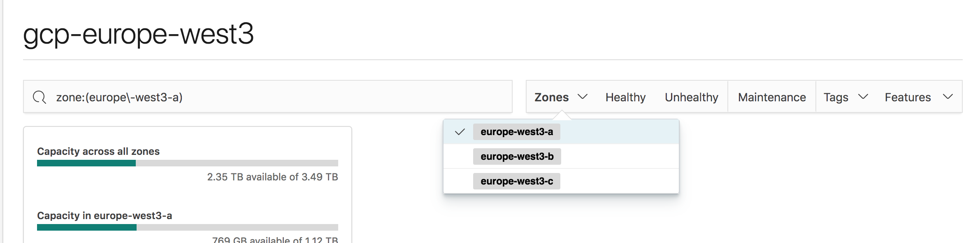
Task: Enable the Maintenance filter
Action: click(x=771, y=97)
